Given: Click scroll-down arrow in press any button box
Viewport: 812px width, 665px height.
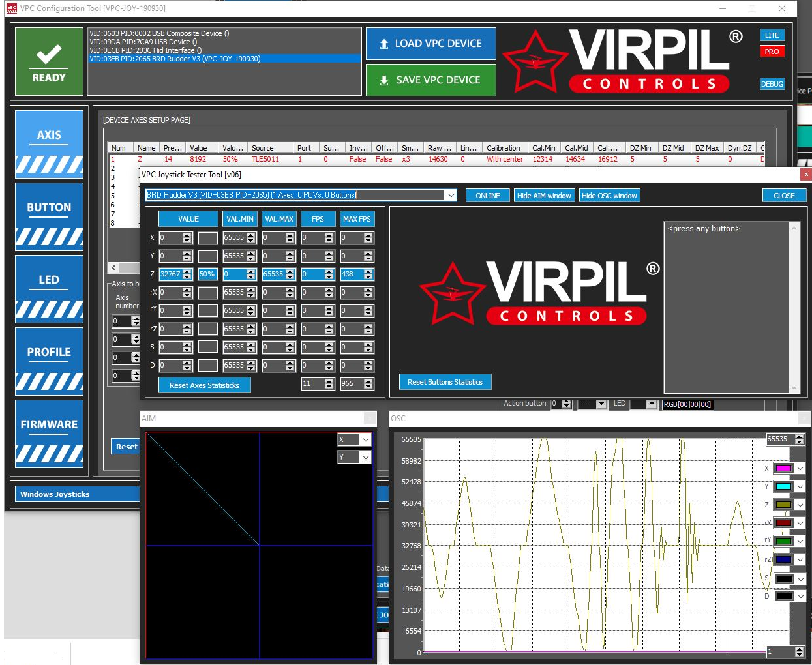Looking at the screenshot, I should 794,387.
